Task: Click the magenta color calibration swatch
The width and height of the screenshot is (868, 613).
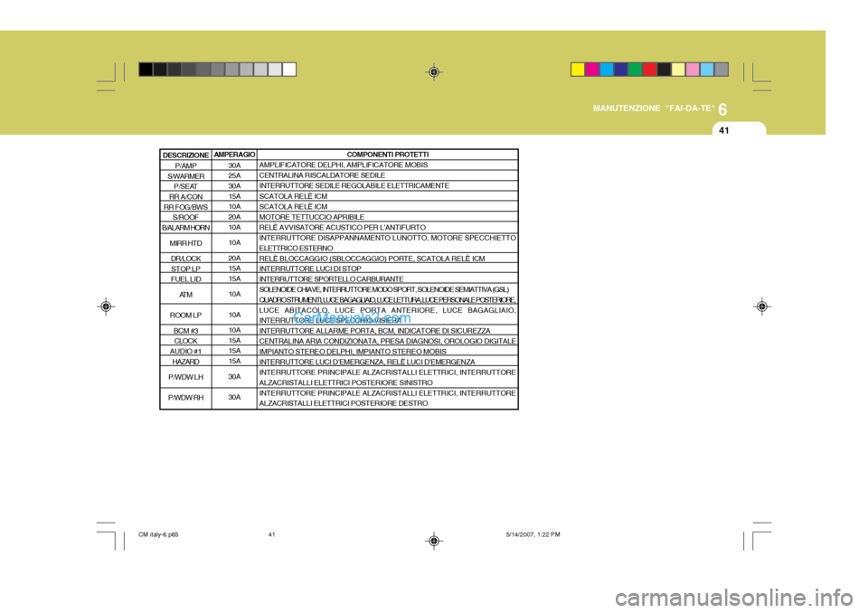Action: coord(592,70)
